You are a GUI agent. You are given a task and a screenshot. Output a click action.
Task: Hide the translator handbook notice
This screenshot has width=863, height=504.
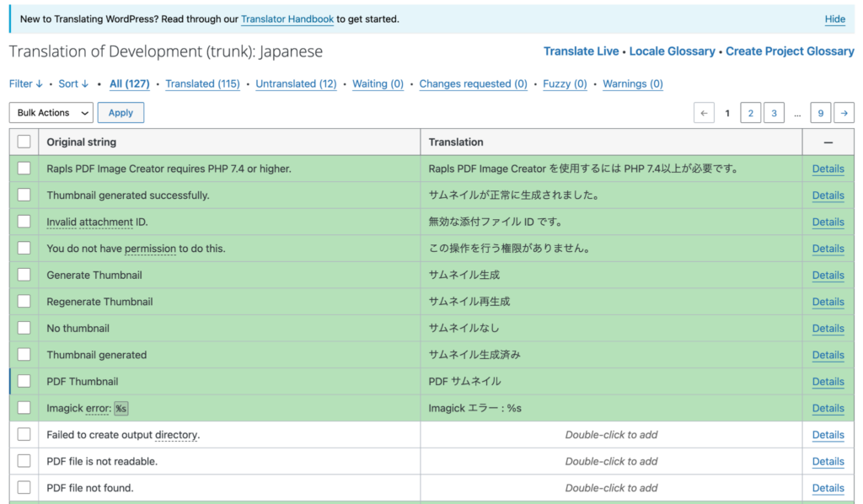[x=834, y=19]
